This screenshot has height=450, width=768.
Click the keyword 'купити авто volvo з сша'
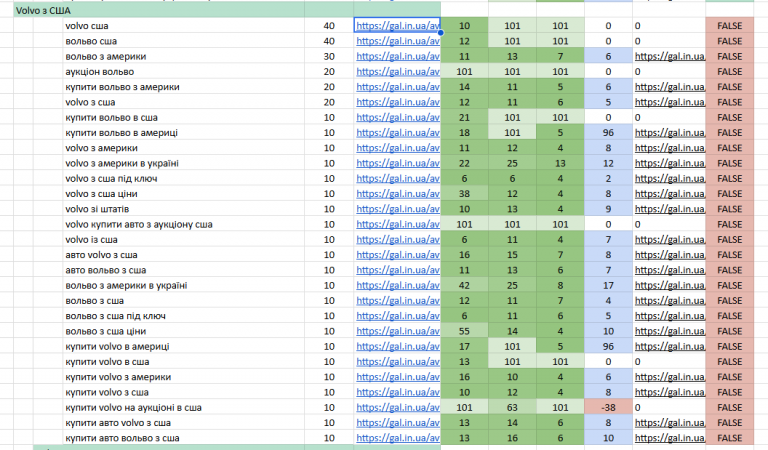click(x=118, y=423)
